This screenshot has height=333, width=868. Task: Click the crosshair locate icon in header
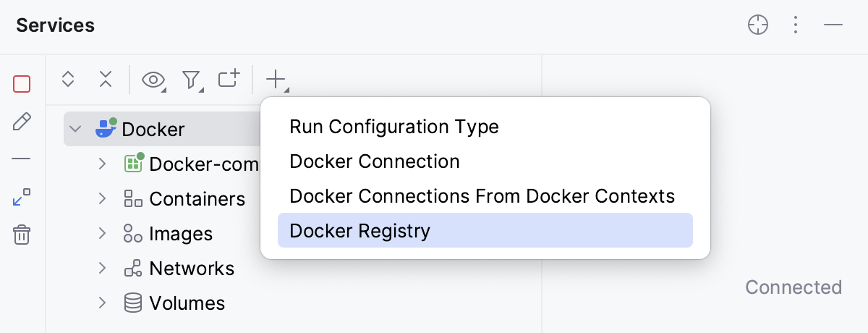pyautogui.click(x=757, y=25)
